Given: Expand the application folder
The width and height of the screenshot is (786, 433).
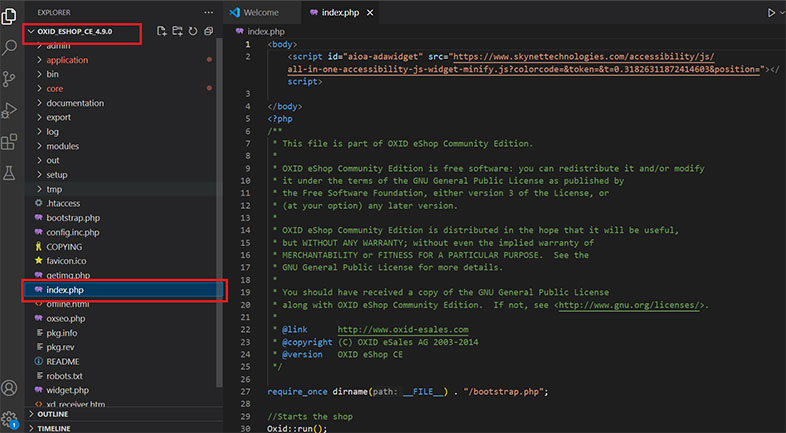Looking at the screenshot, I should [x=67, y=60].
